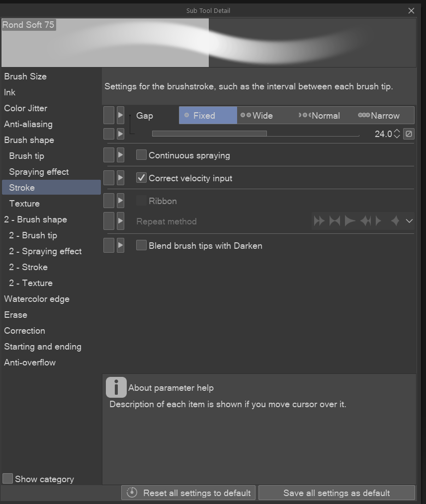Screen dimensions: 426x504
Task: Open the Repeat method dropdown chevron
Action: tap(409, 221)
